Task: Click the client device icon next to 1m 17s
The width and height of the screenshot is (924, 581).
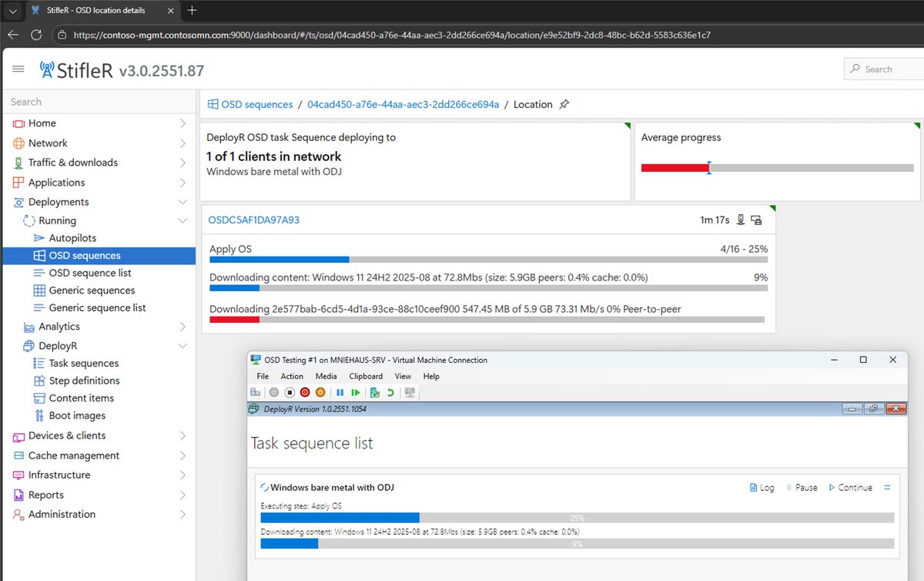Action: click(741, 220)
